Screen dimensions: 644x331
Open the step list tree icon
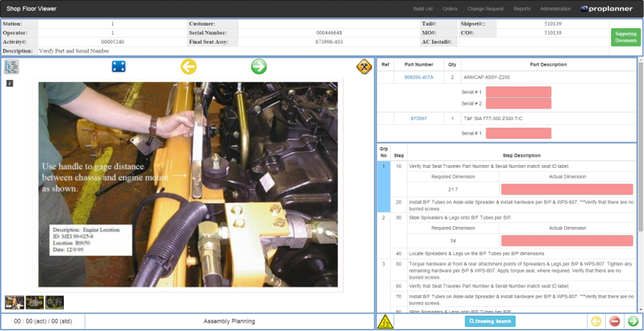coord(12,67)
